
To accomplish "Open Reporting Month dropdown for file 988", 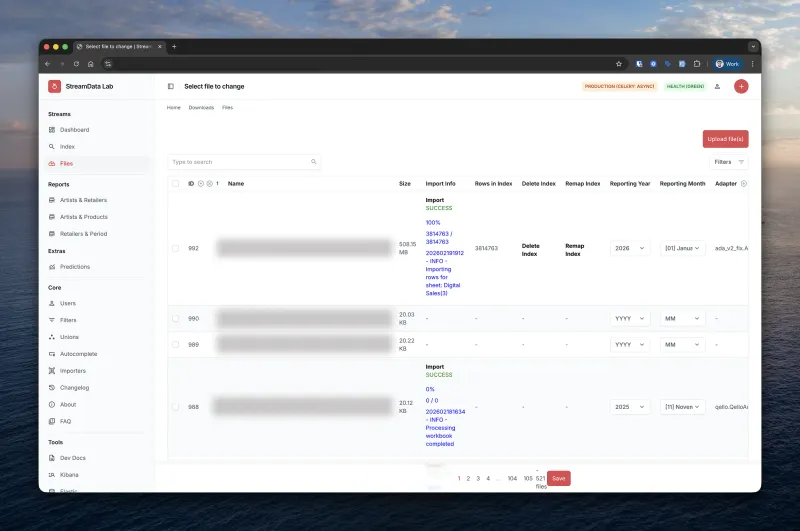I will click(682, 407).
